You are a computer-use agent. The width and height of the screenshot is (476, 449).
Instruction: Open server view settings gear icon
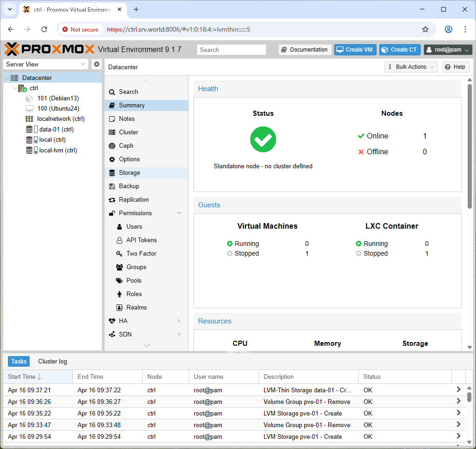[97, 64]
